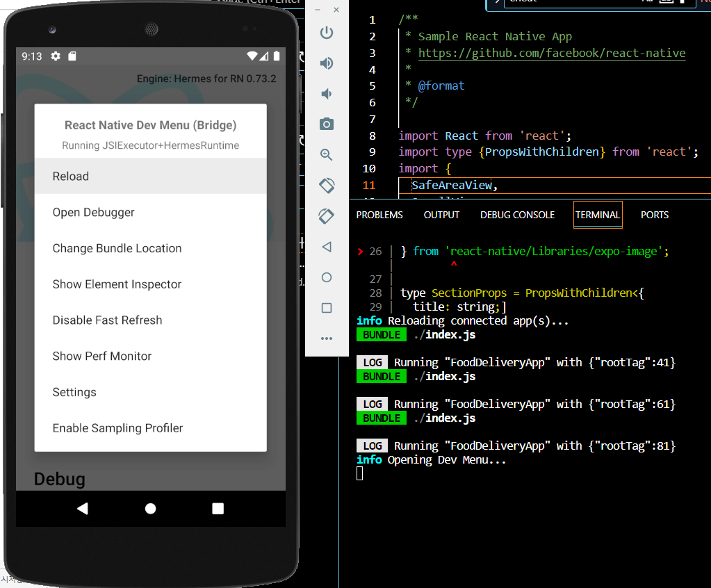
Task: Click the emulator power button icon
Action: pos(327,33)
